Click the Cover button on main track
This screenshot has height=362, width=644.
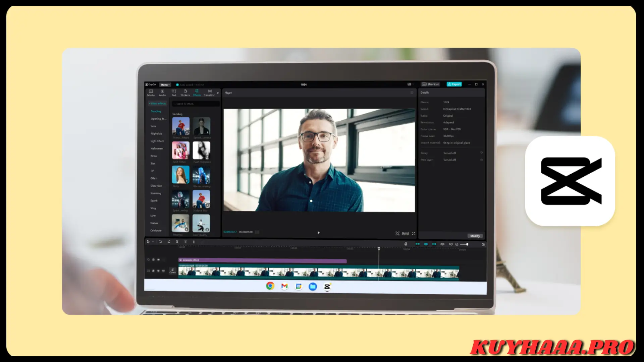tap(172, 271)
